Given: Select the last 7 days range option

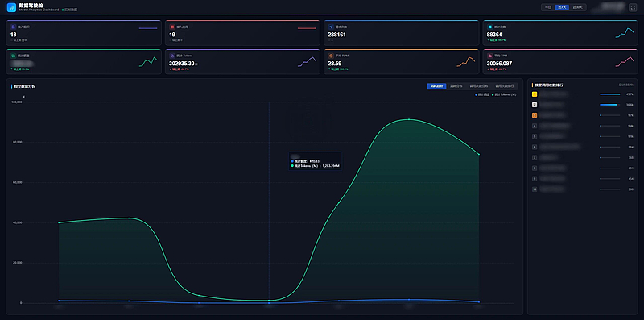Looking at the screenshot, I should coord(562,7).
